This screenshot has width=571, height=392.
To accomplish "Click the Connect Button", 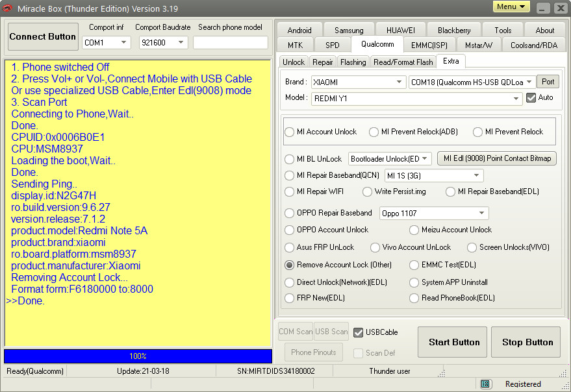I will [x=43, y=36].
